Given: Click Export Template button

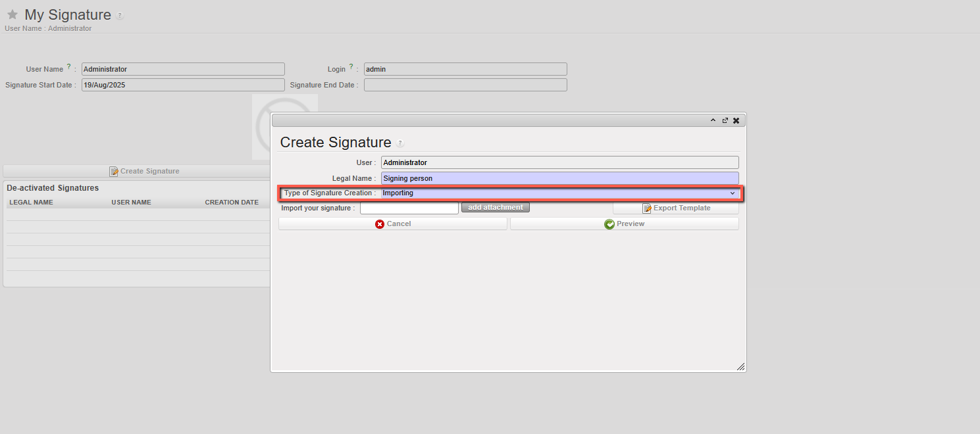Looking at the screenshot, I should (676, 208).
